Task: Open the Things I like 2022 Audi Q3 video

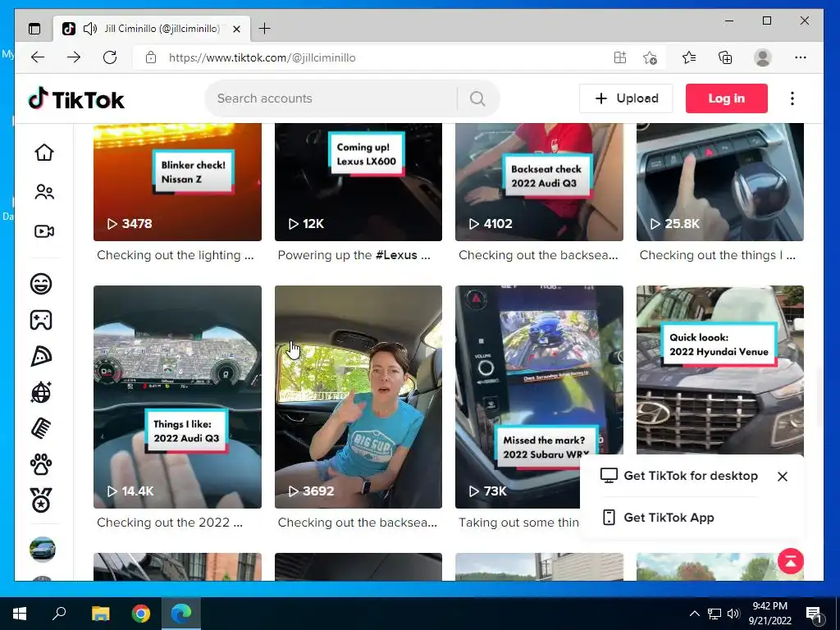Action: [x=177, y=397]
